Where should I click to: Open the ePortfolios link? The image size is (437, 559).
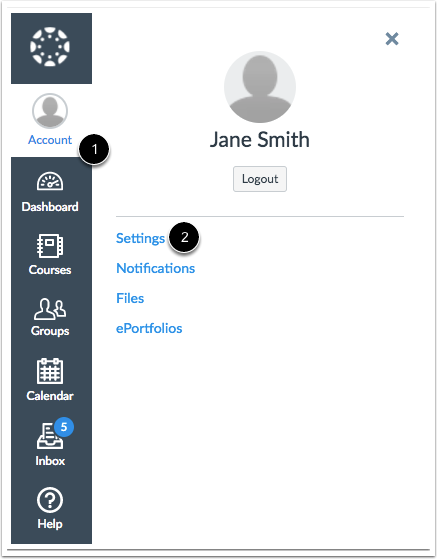[x=149, y=328]
